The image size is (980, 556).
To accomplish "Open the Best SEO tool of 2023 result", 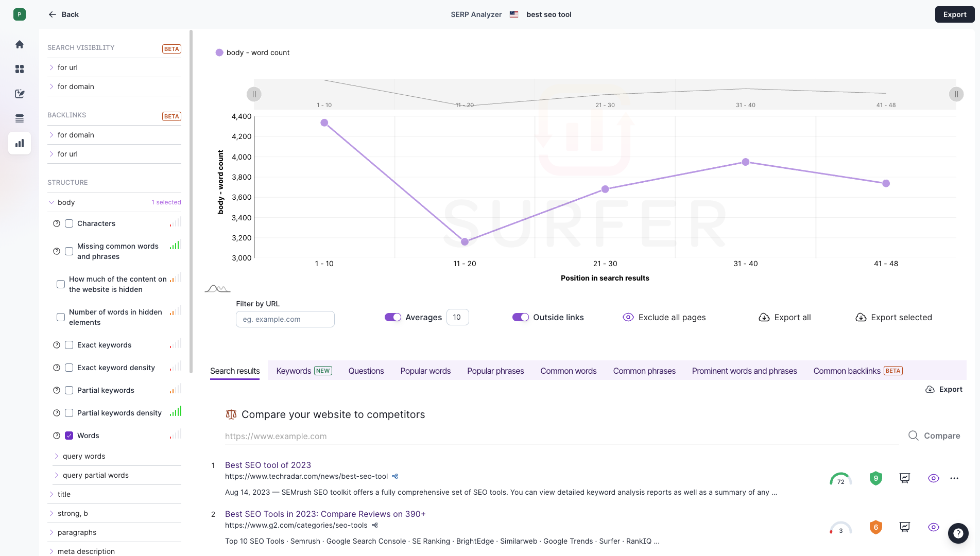I will click(268, 465).
